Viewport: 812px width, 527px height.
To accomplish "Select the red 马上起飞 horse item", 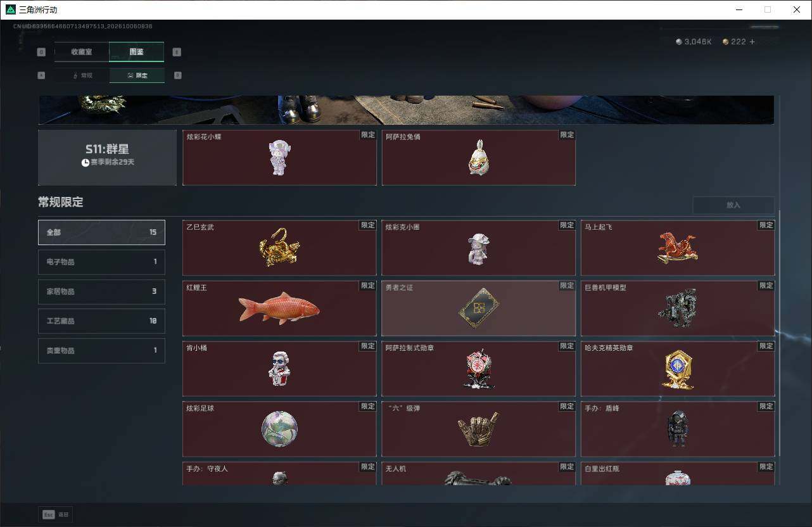I will pyautogui.click(x=678, y=248).
